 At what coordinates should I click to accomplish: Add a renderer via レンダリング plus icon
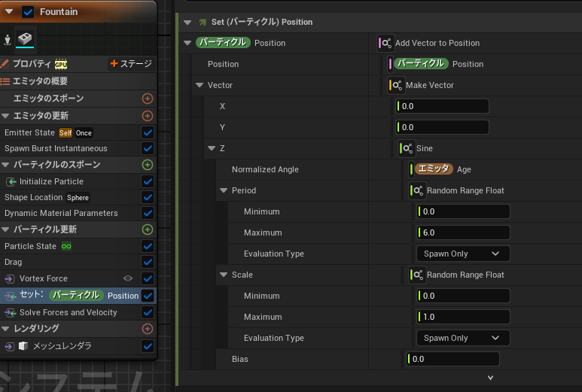[x=148, y=329]
